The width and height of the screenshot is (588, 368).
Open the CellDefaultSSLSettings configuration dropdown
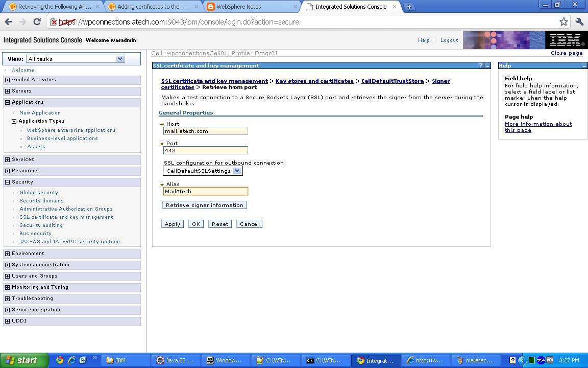click(x=237, y=171)
